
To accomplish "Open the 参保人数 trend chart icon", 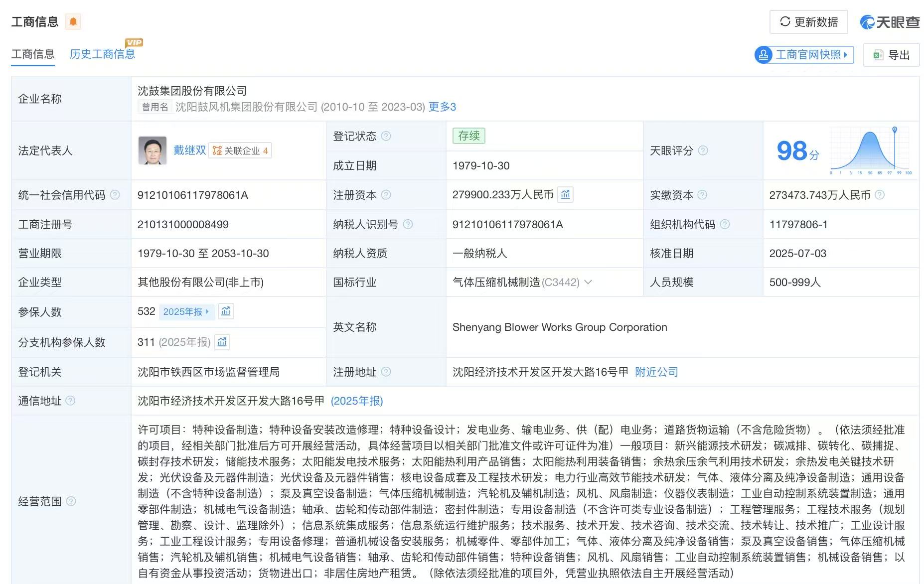I will [226, 311].
